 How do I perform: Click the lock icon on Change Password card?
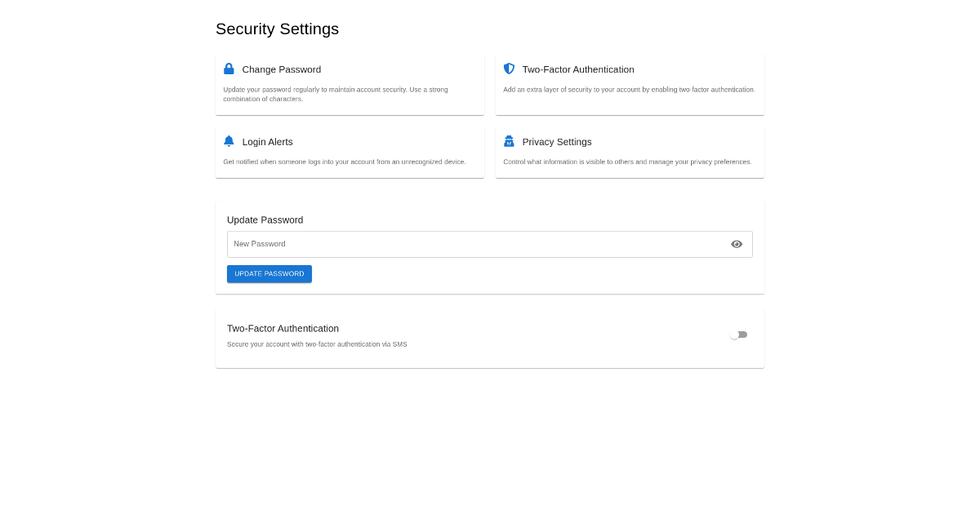229,69
